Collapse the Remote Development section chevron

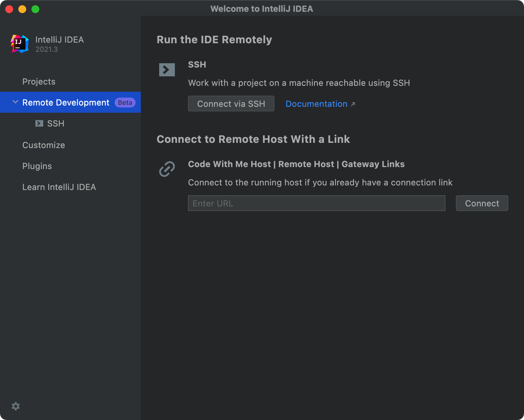tap(15, 102)
